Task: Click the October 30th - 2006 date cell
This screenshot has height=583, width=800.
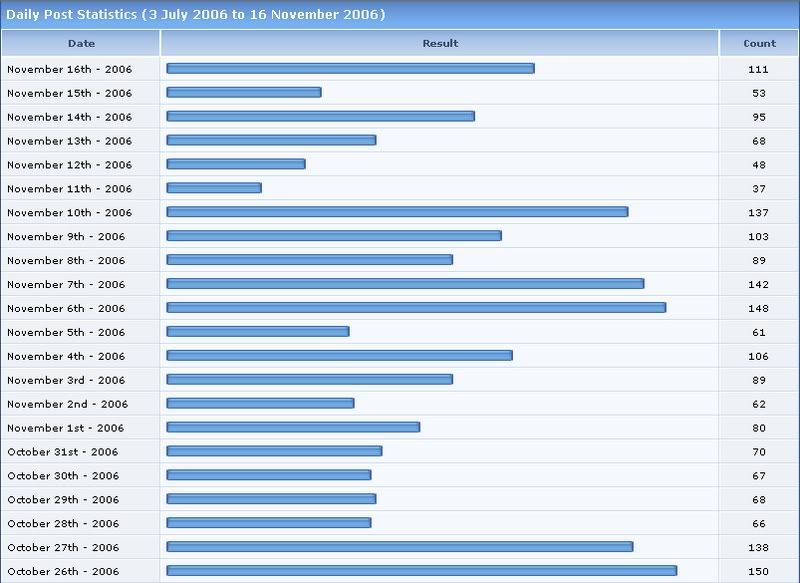Action: (x=63, y=477)
